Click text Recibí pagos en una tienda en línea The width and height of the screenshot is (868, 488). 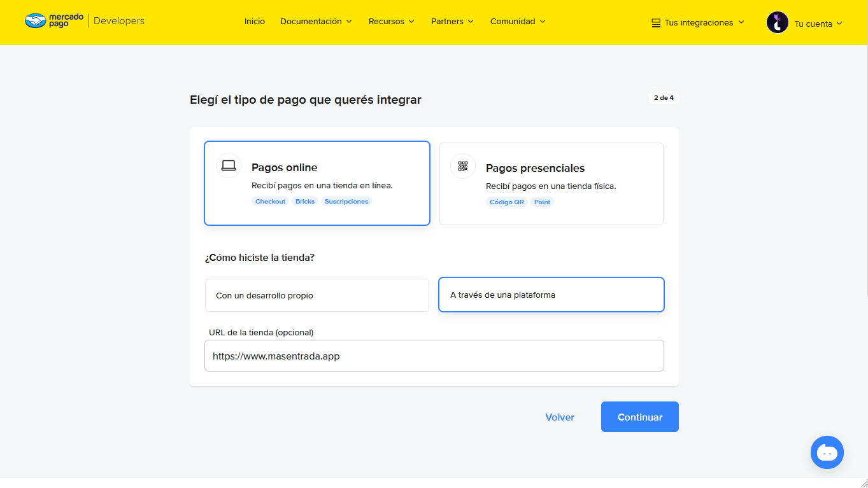click(x=322, y=186)
